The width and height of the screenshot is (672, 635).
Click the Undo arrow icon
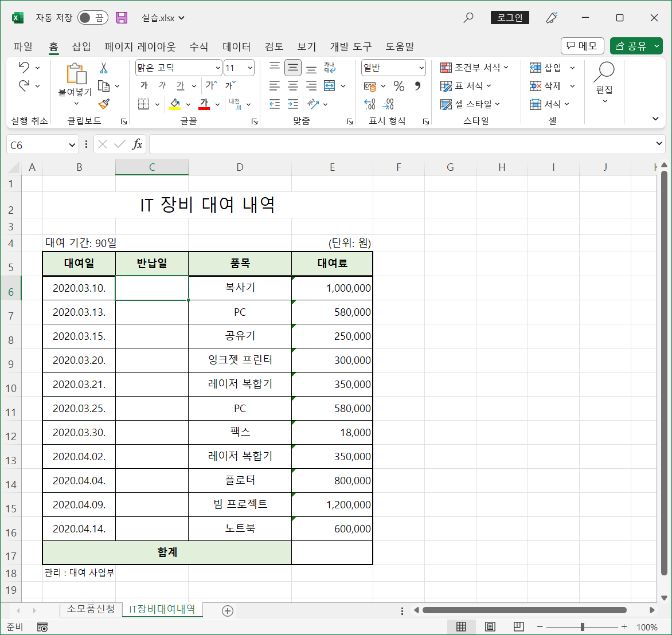(24, 67)
